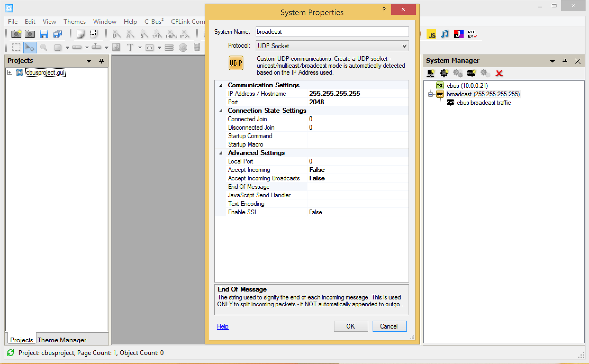
Task: Click the JS JavaScript tool icon
Action: point(431,34)
